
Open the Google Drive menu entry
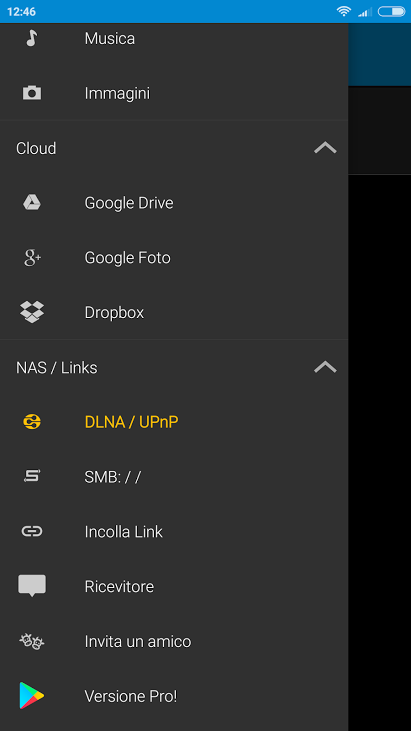pos(174,203)
